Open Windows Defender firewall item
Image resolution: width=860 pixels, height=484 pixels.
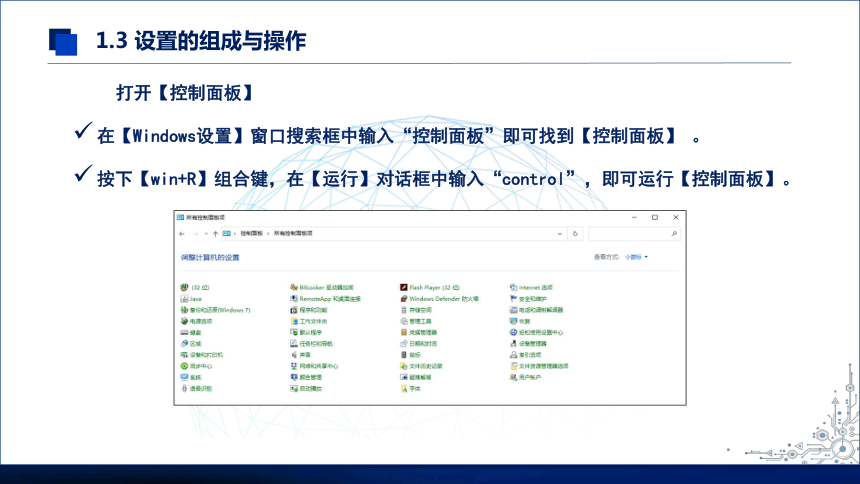tap(439, 299)
